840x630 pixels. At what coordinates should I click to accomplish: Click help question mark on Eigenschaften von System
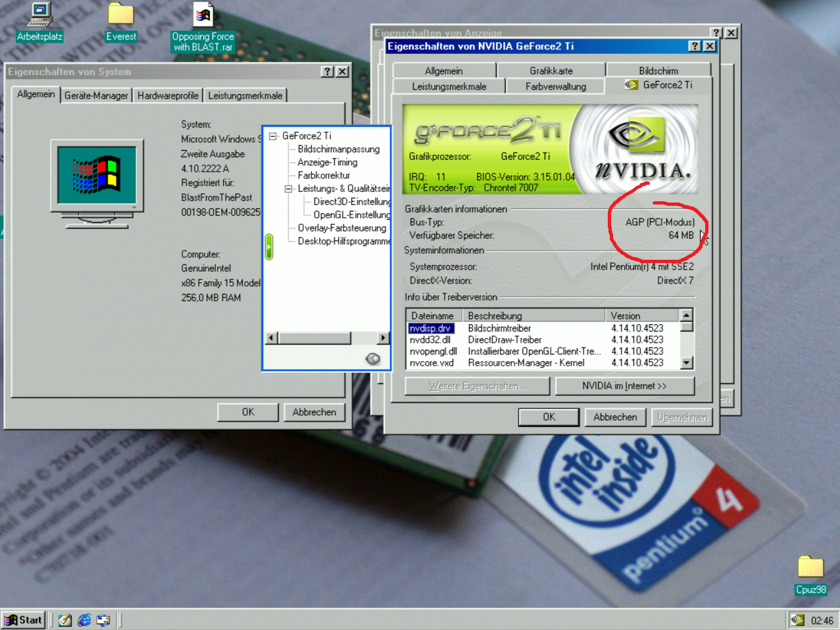pyautogui.click(x=327, y=71)
